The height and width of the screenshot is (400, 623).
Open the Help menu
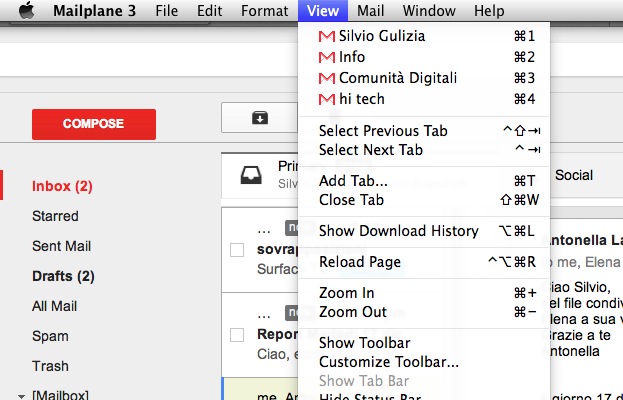coord(489,11)
